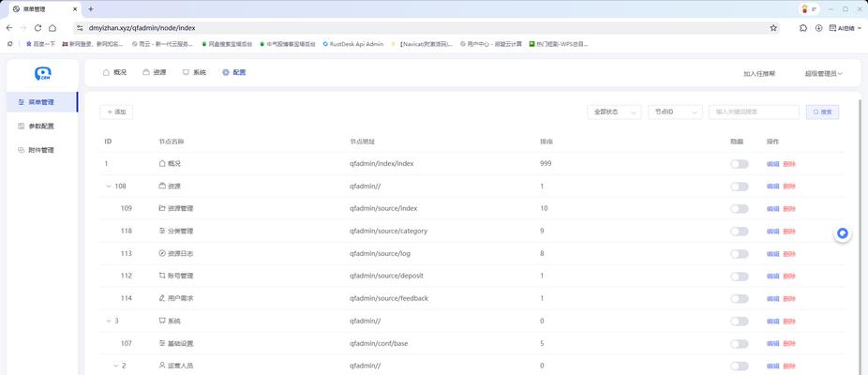The image size is (868, 375).
Task: Open the browser downloads icon
Action: tap(818, 28)
